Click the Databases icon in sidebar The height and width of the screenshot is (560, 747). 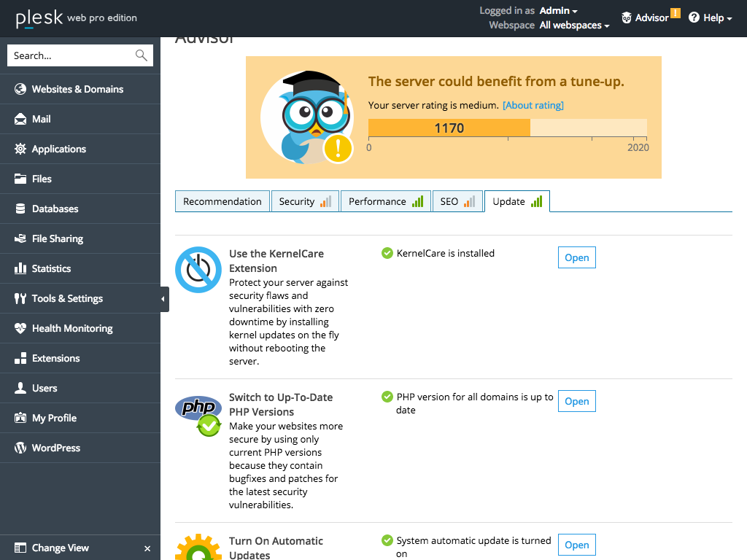pos(20,209)
